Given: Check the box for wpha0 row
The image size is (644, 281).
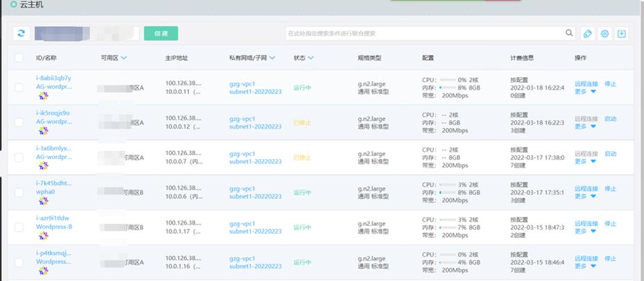Looking at the screenshot, I should coord(19,192).
